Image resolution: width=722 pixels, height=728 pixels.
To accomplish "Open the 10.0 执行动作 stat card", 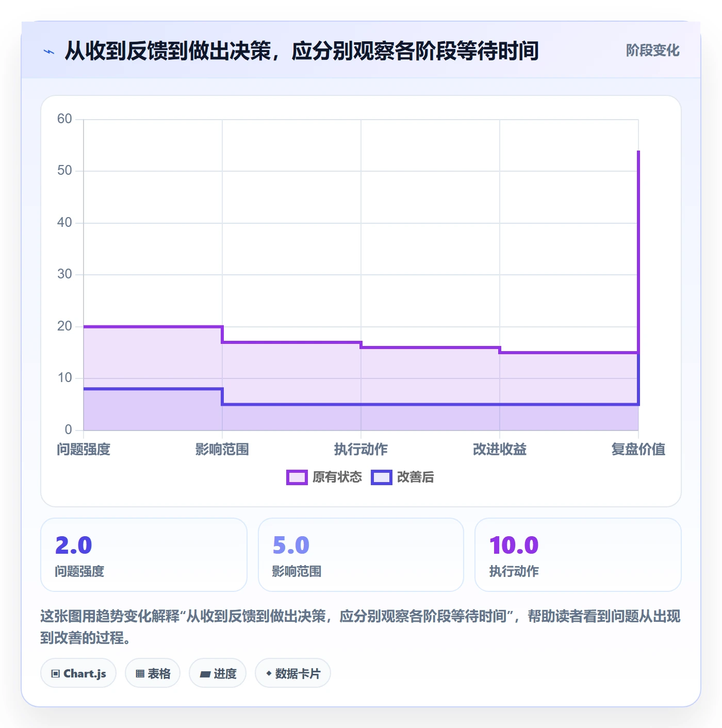I will 578,555.
